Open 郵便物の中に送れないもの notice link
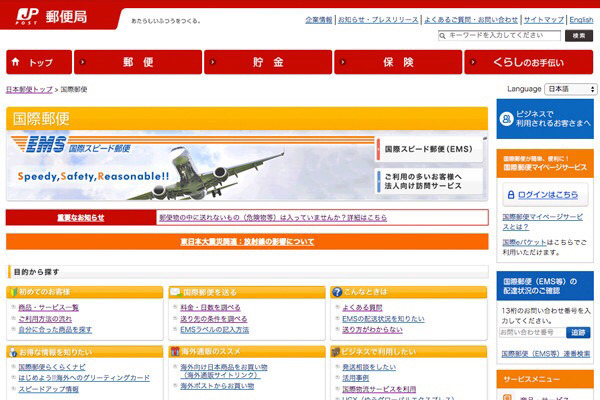 coord(273,218)
